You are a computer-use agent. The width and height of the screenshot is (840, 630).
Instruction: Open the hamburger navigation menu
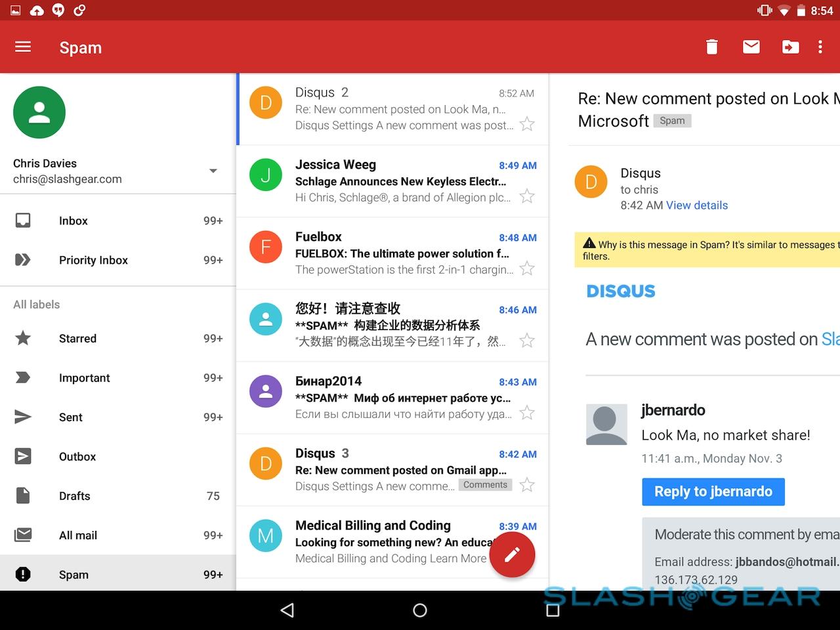pyautogui.click(x=23, y=47)
